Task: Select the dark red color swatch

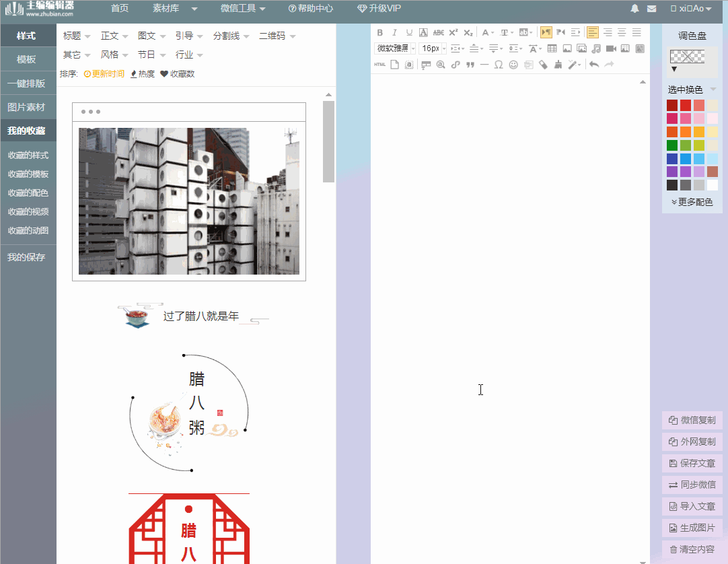Action: (x=671, y=105)
